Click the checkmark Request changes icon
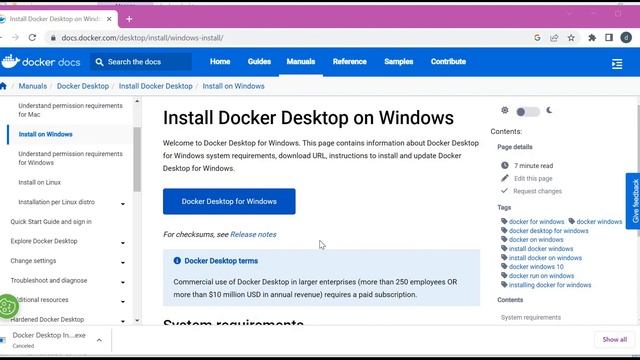 tap(504, 191)
